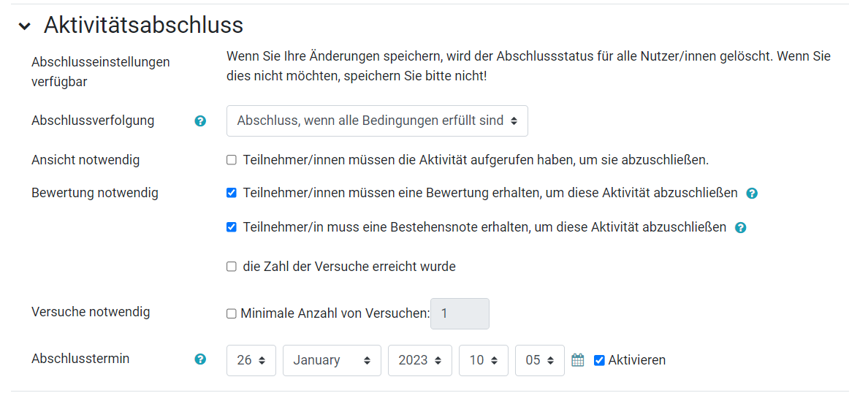Screen dimensions: 868x393
Task: Open the month dropdown showing January
Action: 332,360
